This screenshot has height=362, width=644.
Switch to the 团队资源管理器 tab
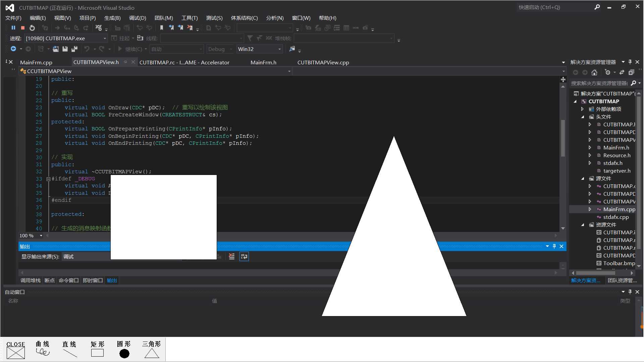click(x=622, y=280)
